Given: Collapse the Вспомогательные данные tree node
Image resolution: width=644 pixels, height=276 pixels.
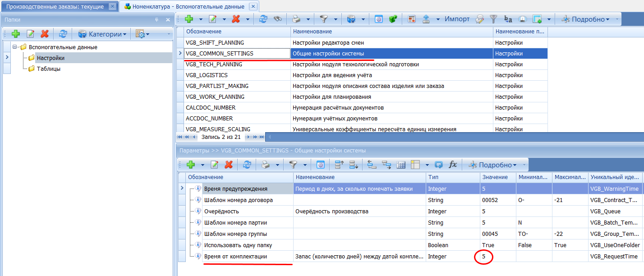Looking at the screenshot, I should pyautogui.click(x=15, y=47).
